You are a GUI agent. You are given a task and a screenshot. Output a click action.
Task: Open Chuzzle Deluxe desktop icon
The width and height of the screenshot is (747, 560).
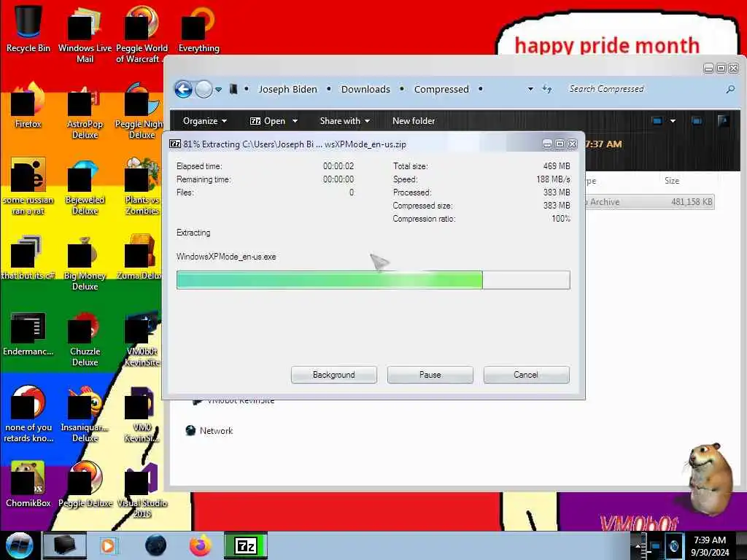pos(85,338)
